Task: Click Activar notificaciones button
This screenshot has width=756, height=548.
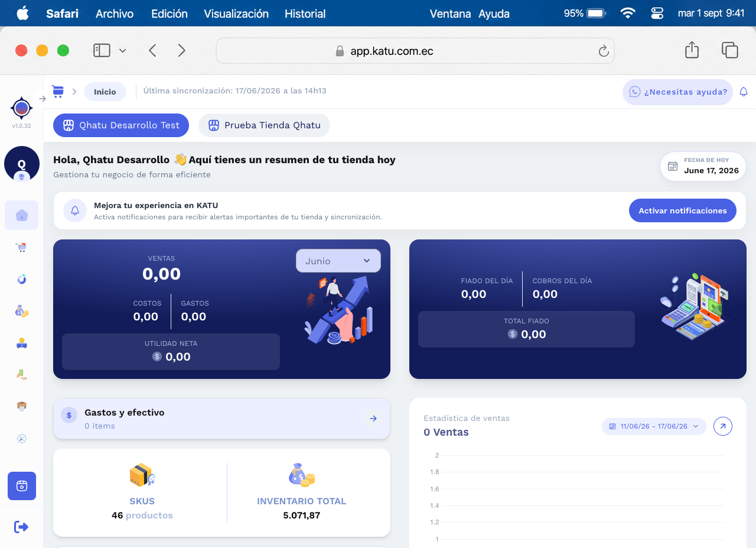Action: (683, 210)
